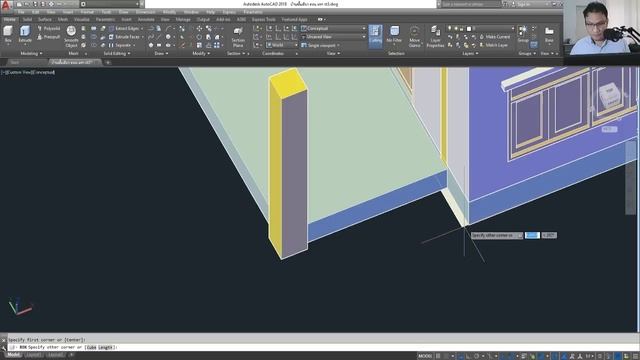Open the Express Tools ribbon tab
Screen dimensions: 640x360
coord(263,19)
